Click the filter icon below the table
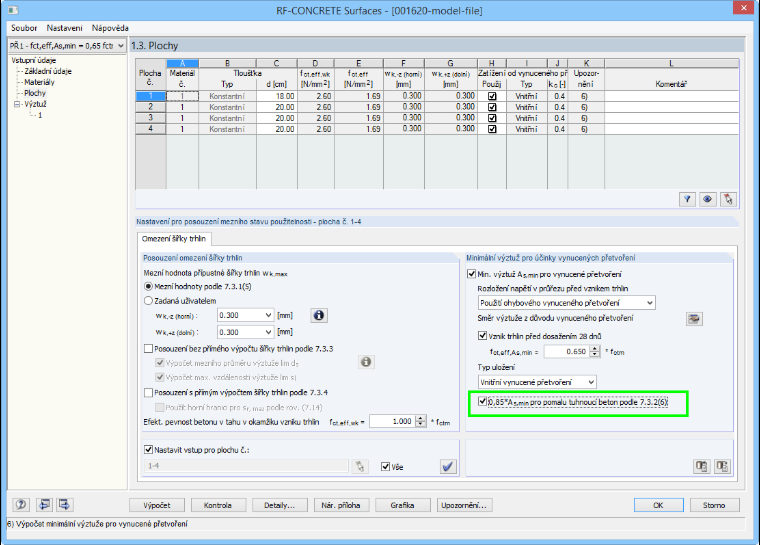The height and width of the screenshot is (545, 760). pyautogui.click(x=687, y=199)
